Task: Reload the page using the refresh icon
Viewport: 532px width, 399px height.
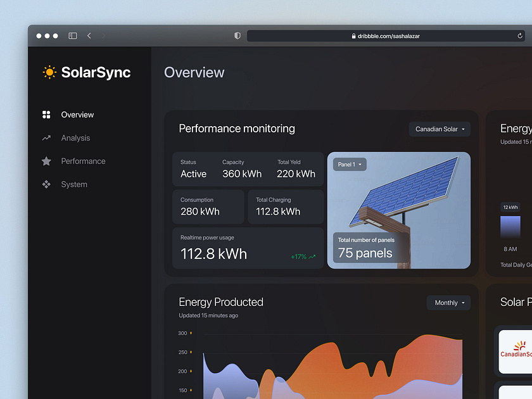Action: tap(519, 36)
